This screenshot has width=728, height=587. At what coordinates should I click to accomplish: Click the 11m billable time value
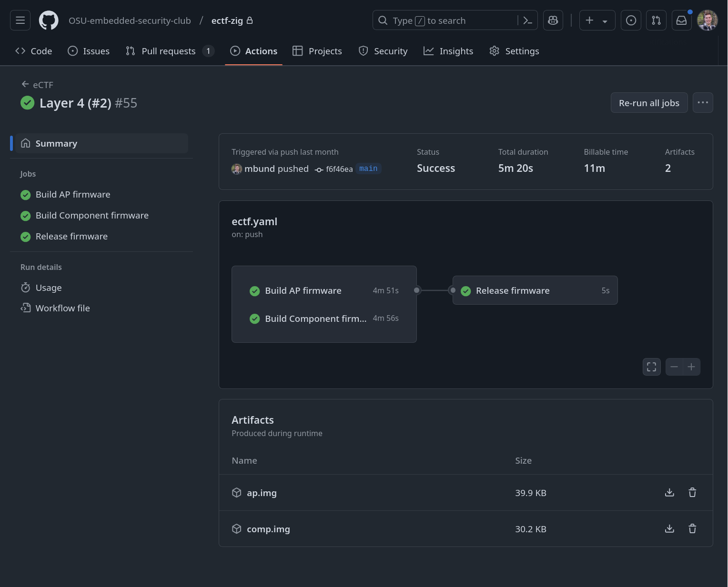(595, 168)
